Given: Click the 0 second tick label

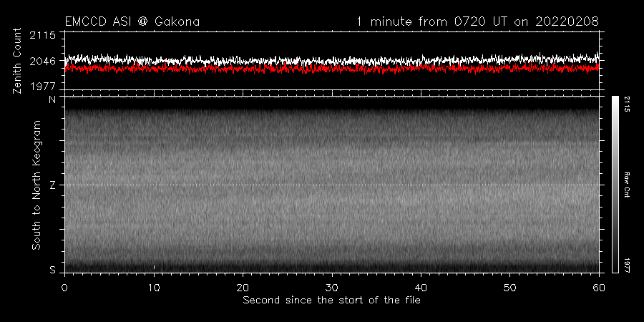Looking at the screenshot, I should pyautogui.click(x=64, y=287).
